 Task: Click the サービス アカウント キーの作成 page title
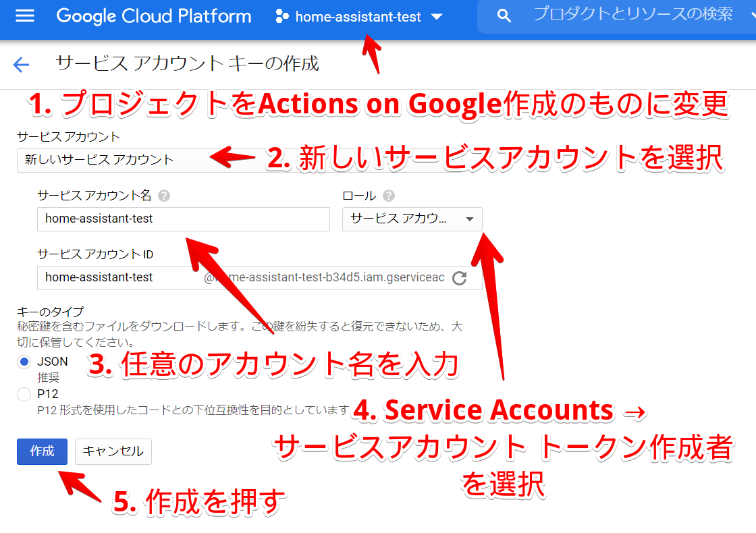(187, 63)
